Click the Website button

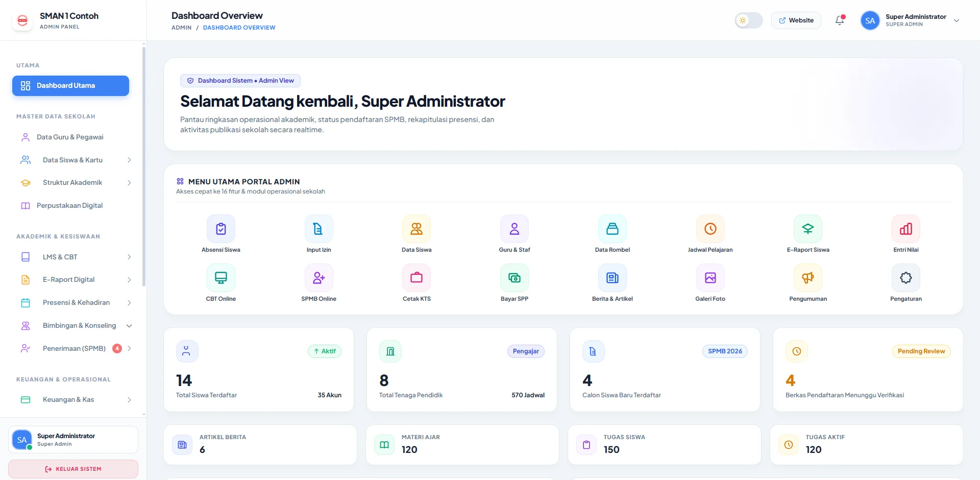(x=796, y=20)
